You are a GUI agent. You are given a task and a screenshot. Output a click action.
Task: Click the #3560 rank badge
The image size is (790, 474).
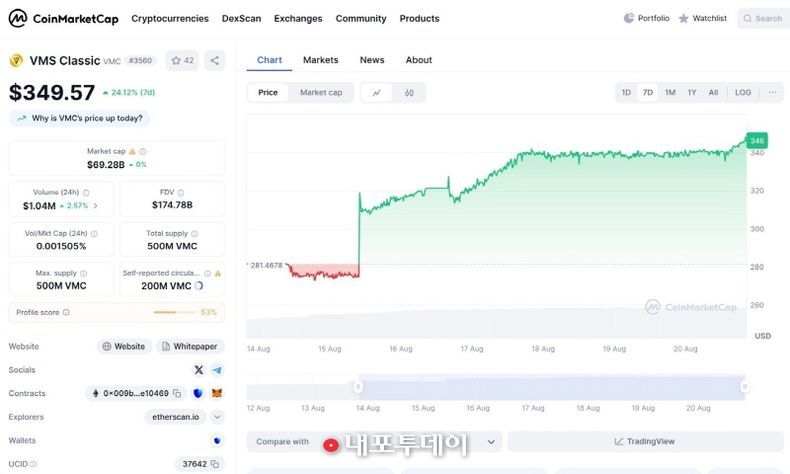coord(140,60)
